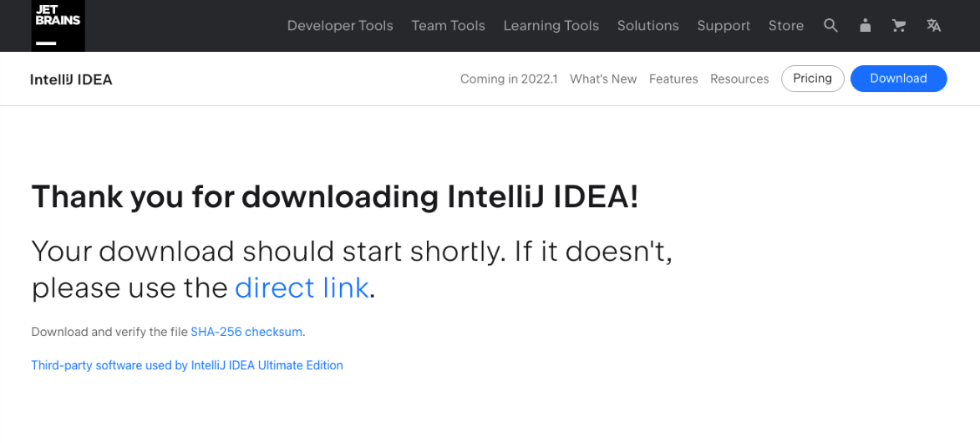Image resolution: width=980 pixels, height=443 pixels.
Task: Go to What's New section
Action: pos(603,79)
